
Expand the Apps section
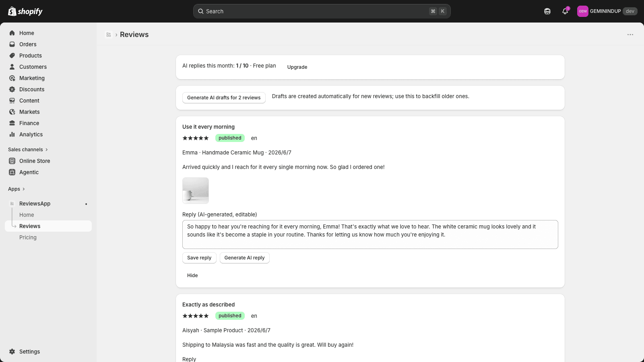[17, 189]
